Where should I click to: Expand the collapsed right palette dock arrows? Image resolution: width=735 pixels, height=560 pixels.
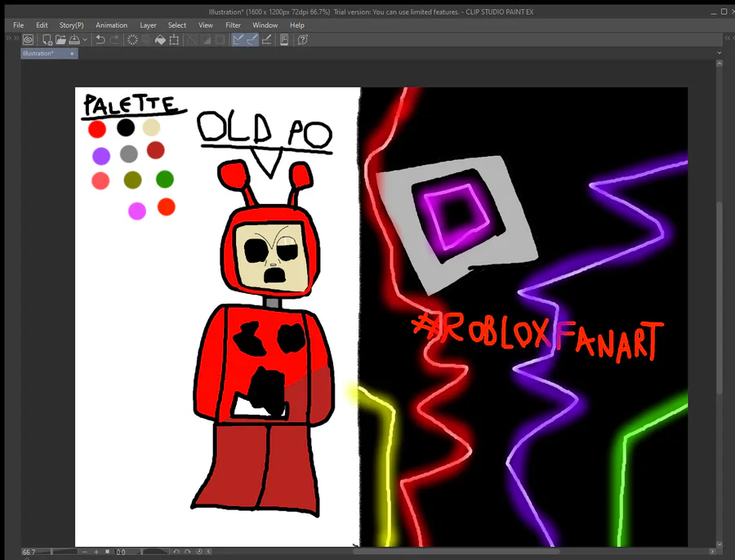coord(728,38)
